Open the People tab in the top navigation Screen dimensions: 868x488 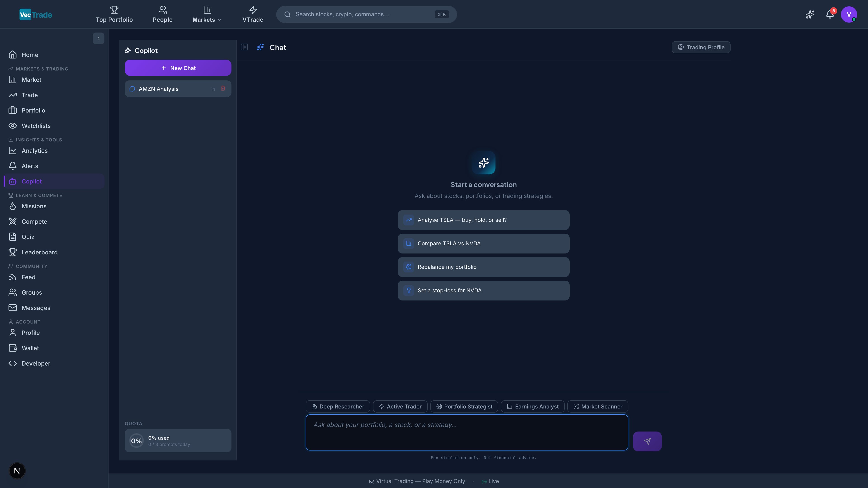click(x=163, y=14)
